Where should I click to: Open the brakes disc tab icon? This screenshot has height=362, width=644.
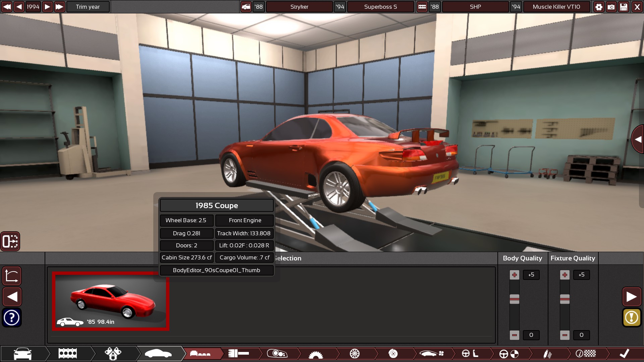(x=393, y=354)
